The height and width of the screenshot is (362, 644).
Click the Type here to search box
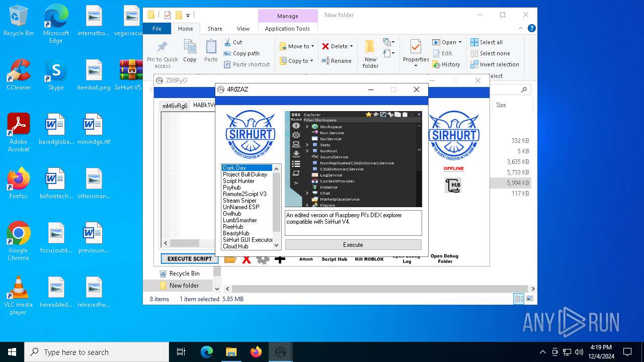[x=97, y=352]
